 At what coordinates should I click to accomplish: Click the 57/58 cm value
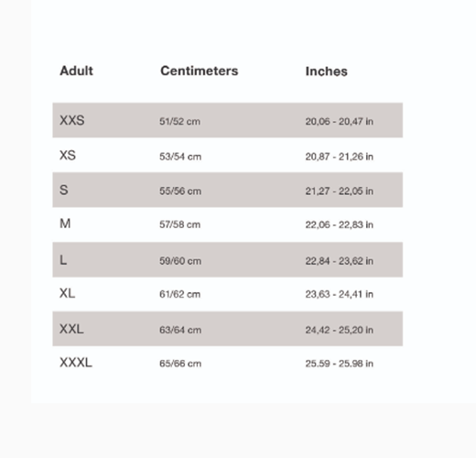click(180, 224)
